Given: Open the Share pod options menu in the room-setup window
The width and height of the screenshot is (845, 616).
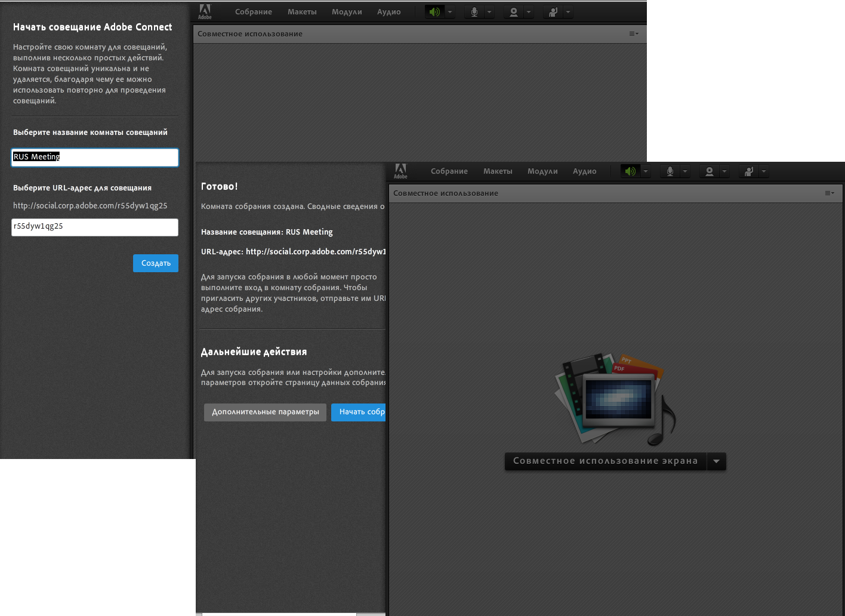Looking at the screenshot, I should [634, 34].
